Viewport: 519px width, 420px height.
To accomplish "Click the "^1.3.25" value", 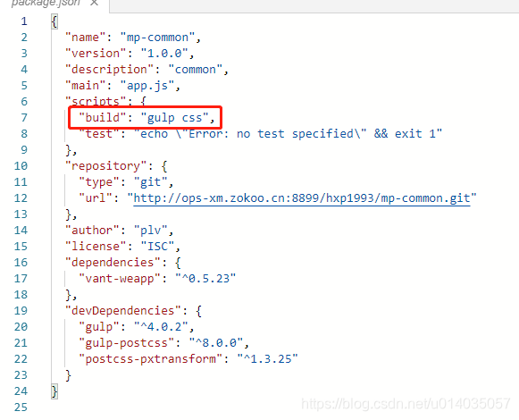I will pyautogui.click(x=267, y=359).
